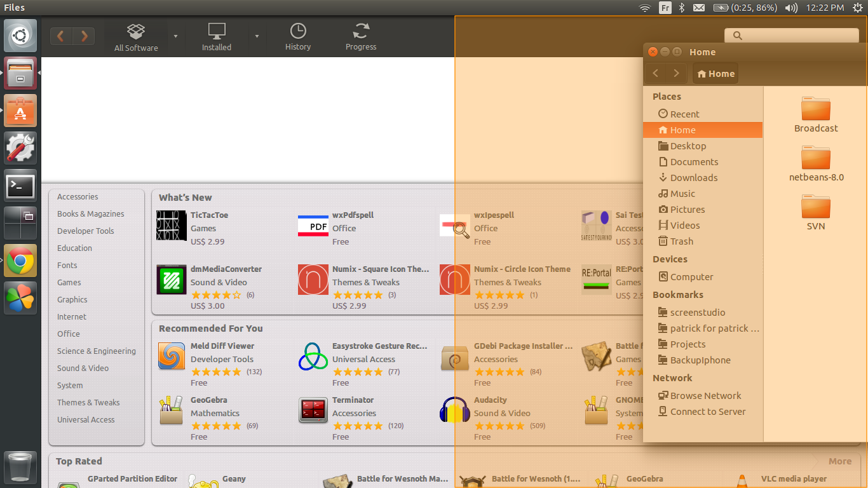Select Recent in Files sidebar
Image resolution: width=868 pixels, height=488 pixels.
703,114
